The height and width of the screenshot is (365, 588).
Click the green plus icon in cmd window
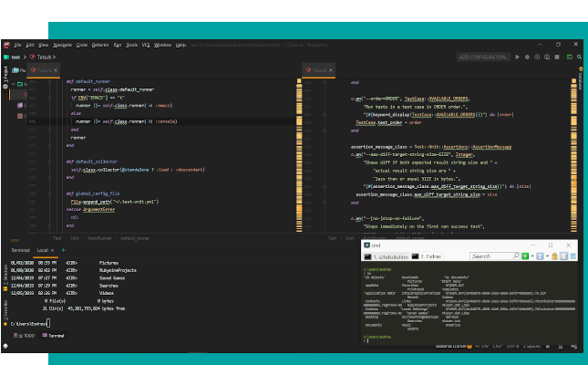(525, 256)
